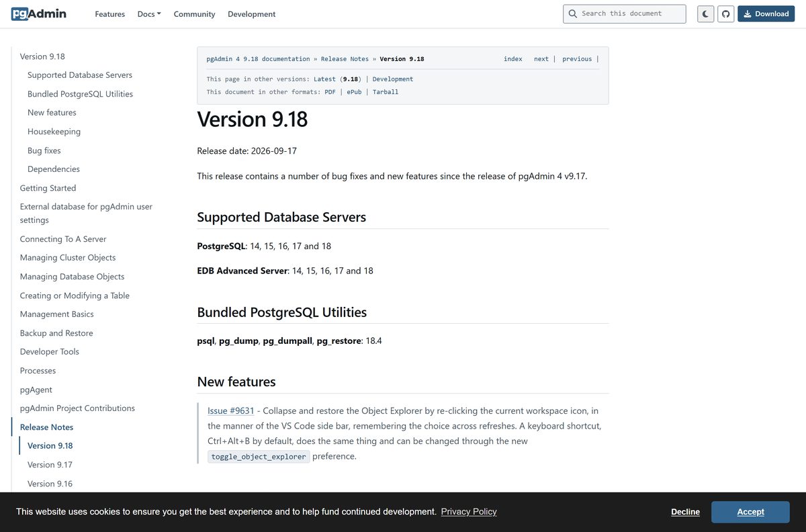The image size is (806, 532).
Task: Click the Supported Database Servers heading
Action: coord(281,218)
